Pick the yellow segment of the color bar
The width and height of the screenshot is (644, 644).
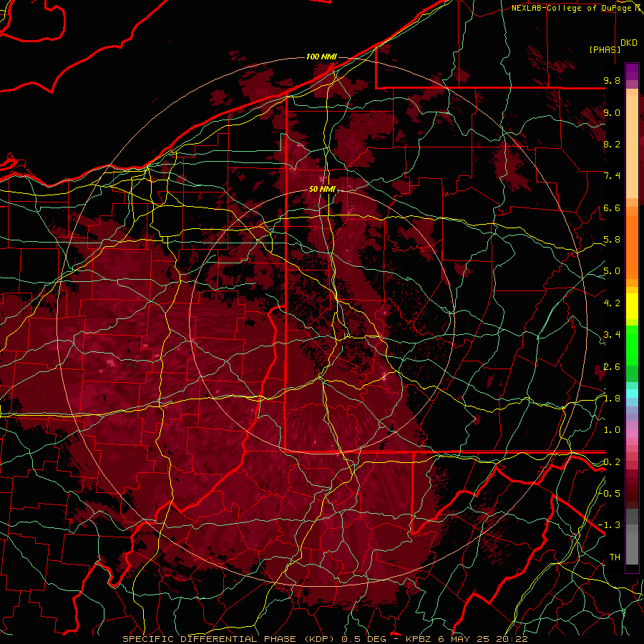coord(632,306)
